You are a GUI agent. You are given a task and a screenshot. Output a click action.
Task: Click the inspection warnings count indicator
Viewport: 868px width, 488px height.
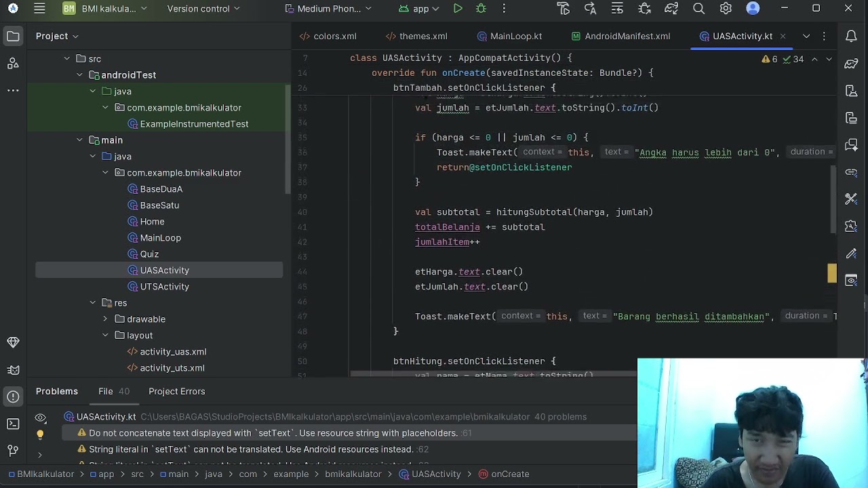[x=783, y=59]
